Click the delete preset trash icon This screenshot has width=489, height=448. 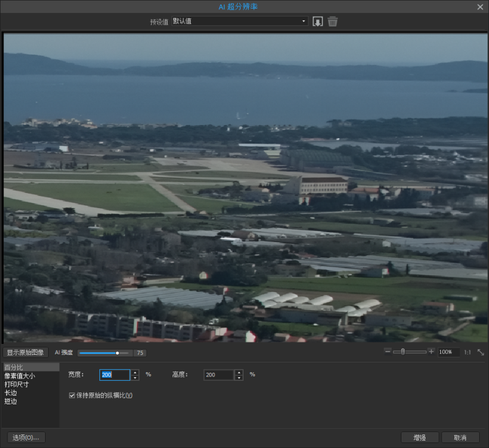pyautogui.click(x=332, y=22)
